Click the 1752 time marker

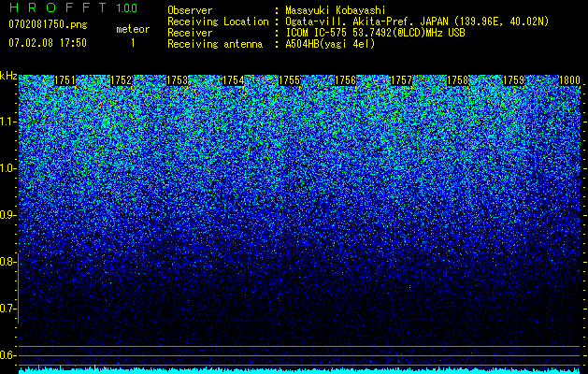122,80
